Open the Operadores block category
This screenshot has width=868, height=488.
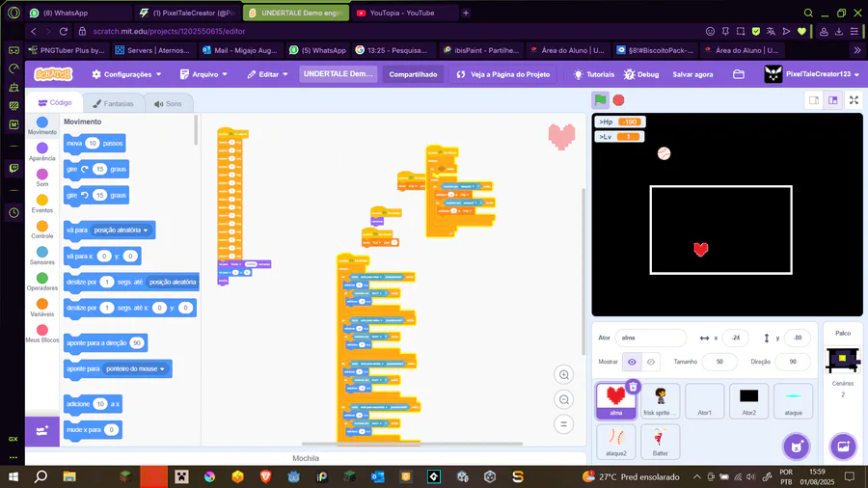[42, 282]
